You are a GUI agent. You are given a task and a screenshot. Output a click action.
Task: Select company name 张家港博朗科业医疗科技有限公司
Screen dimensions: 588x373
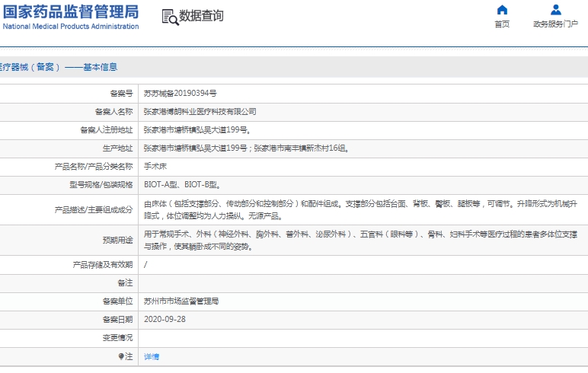point(200,112)
